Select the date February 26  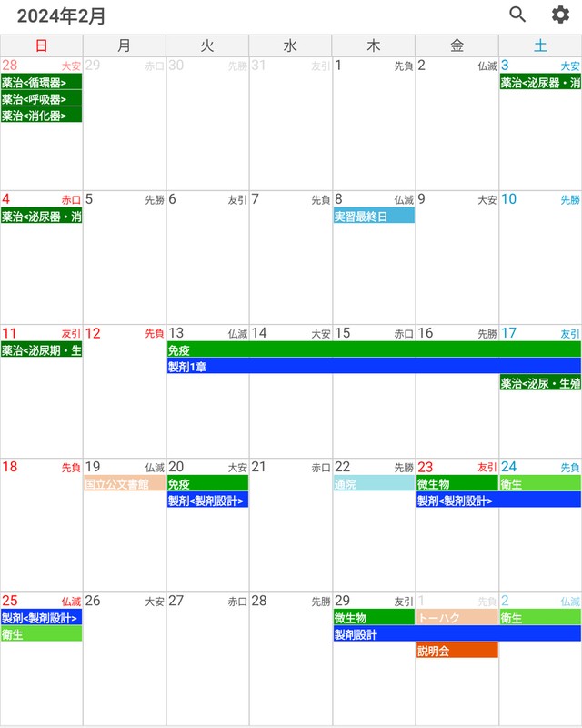tap(125, 658)
